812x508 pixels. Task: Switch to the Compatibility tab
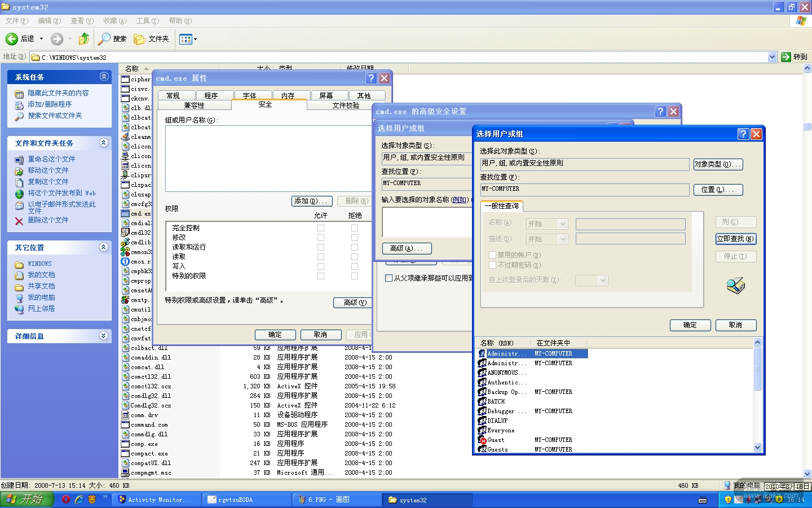click(x=195, y=106)
